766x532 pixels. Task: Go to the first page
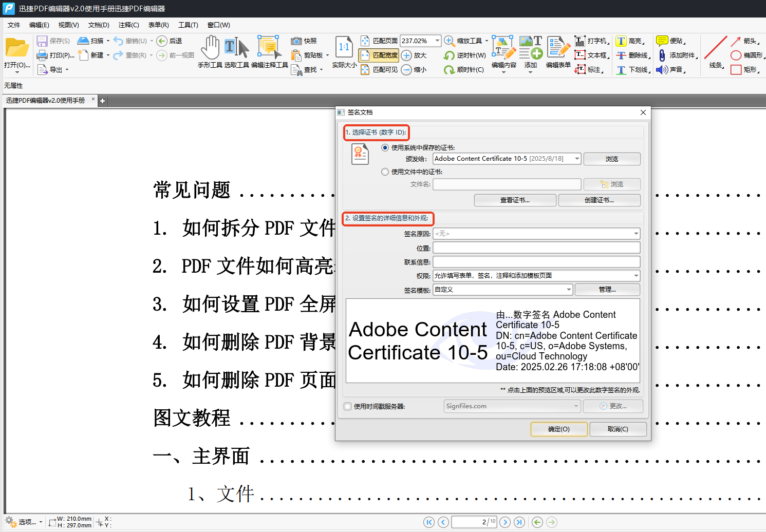(x=429, y=522)
